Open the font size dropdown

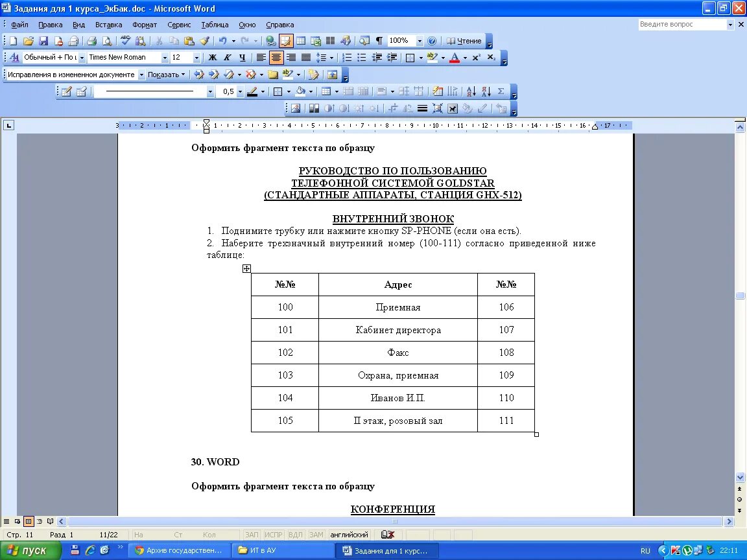tap(196, 58)
